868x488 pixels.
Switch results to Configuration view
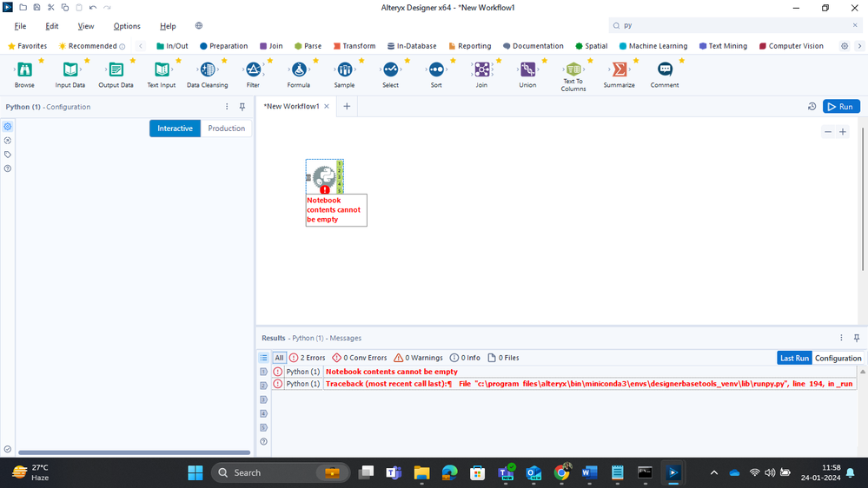pyautogui.click(x=838, y=358)
